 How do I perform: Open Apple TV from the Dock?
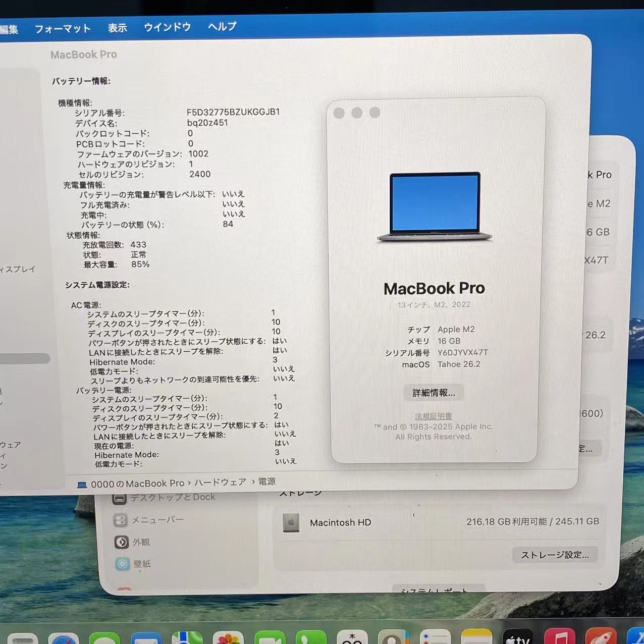[518, 637]
